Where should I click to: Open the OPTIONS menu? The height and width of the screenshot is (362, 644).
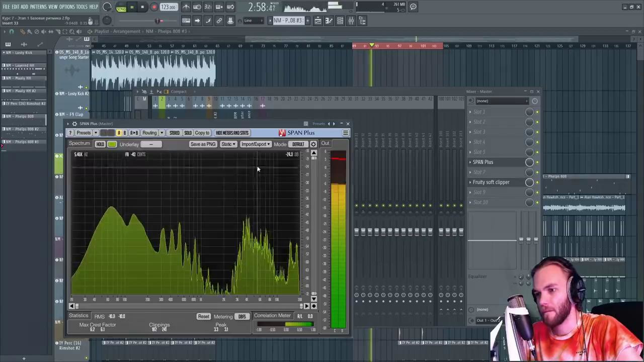pyautogui.click(x=67, y=7)
